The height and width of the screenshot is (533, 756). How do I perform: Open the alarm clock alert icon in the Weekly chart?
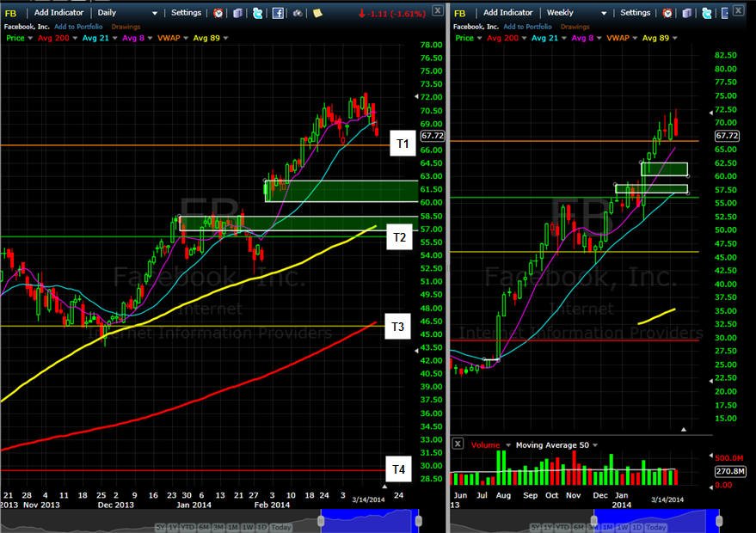click(667, 13)
